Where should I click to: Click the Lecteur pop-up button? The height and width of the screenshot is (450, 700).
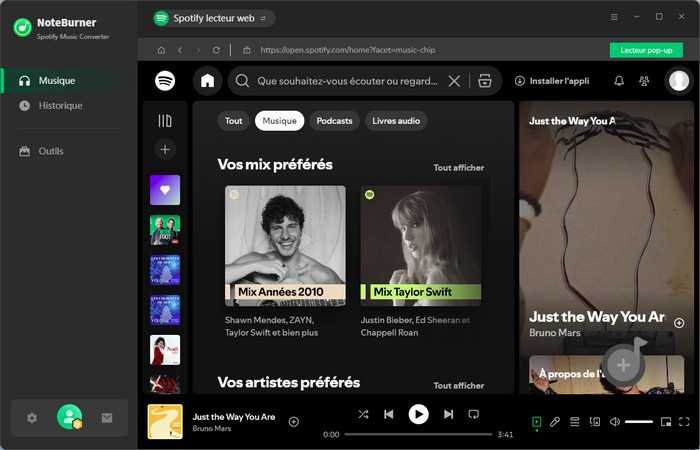[646, 50]
